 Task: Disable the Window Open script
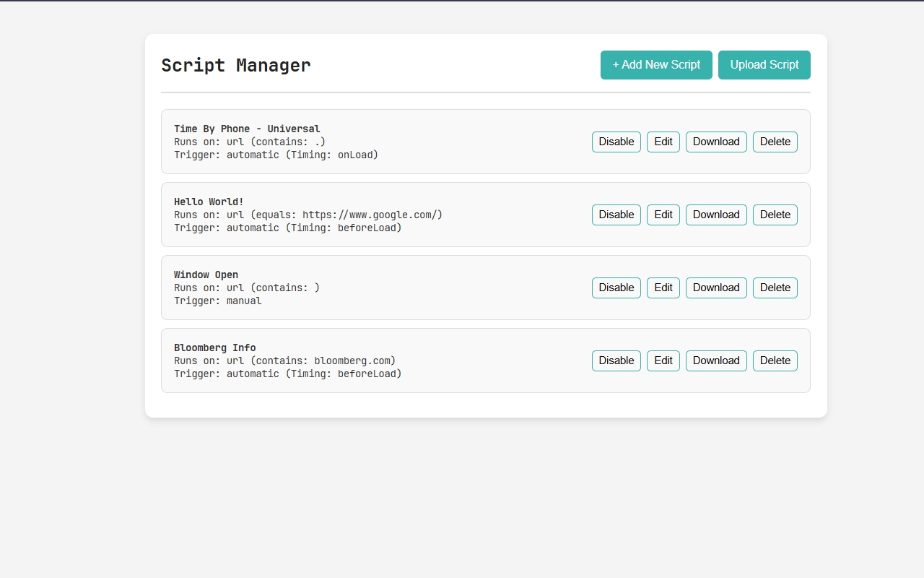point(616,288)
